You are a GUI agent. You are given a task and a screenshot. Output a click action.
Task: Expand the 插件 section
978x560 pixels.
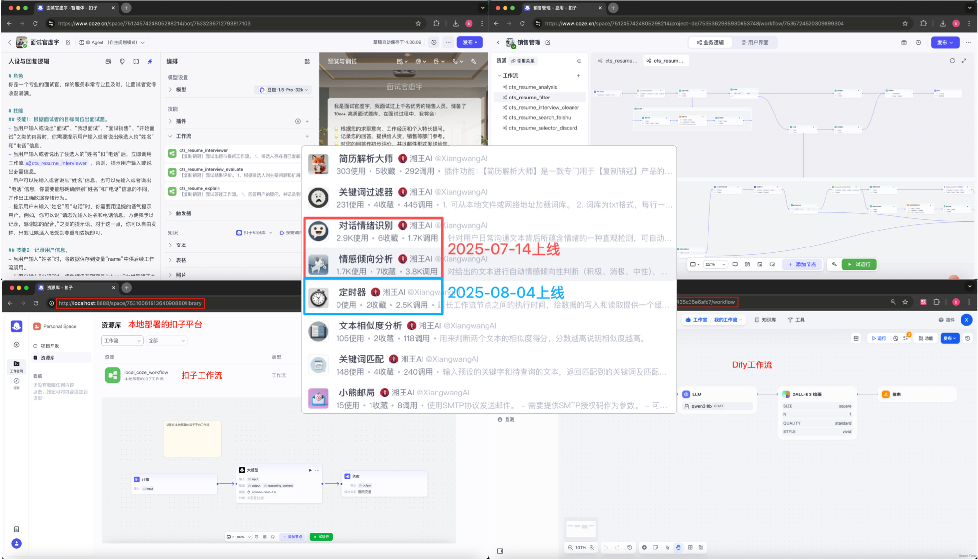[x=170, y=121]
